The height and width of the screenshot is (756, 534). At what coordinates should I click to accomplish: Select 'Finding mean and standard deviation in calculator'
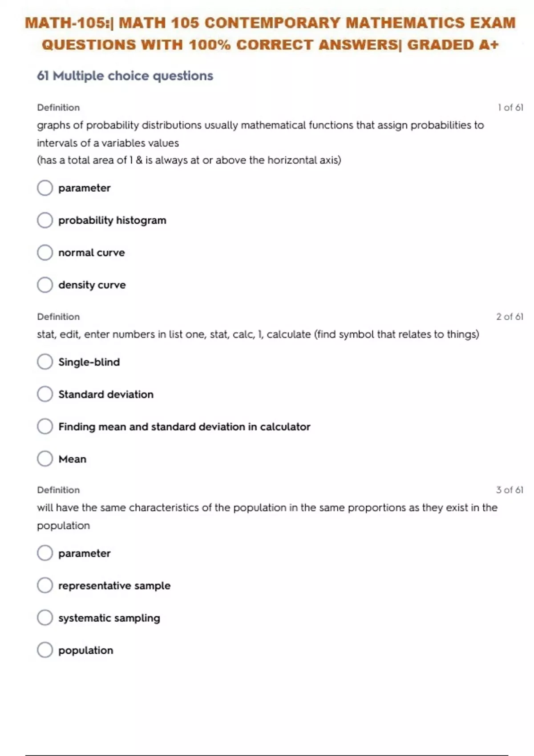(45, 426)
